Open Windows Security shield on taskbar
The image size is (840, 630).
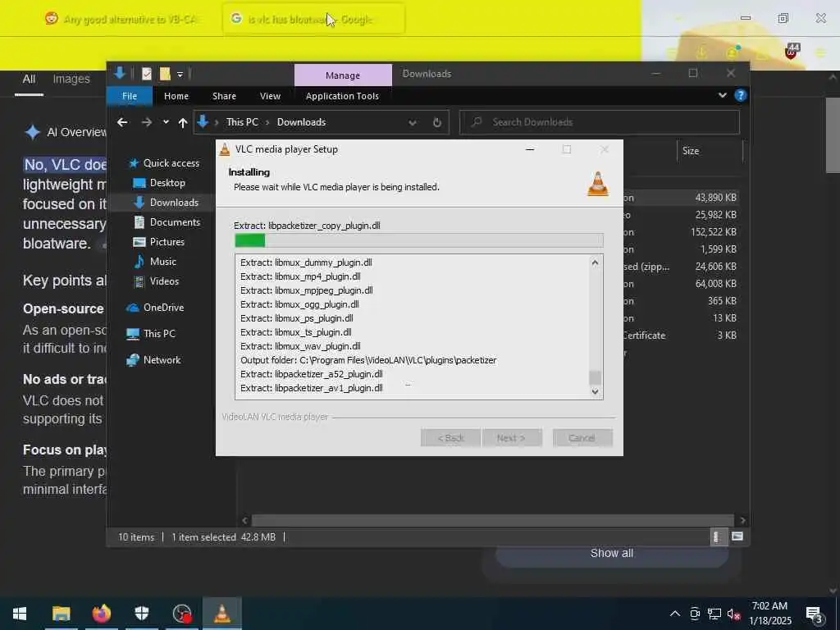point(141,614)
